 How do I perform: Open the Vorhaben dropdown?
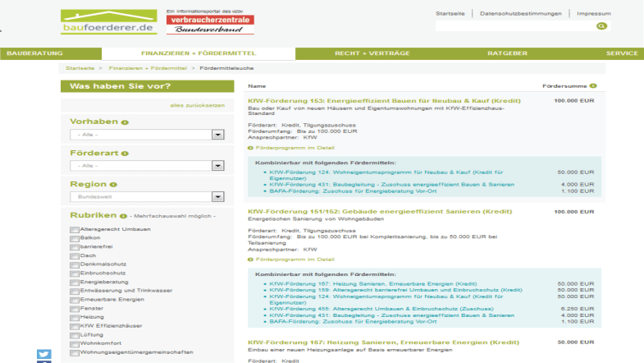[x=147, y=135]
